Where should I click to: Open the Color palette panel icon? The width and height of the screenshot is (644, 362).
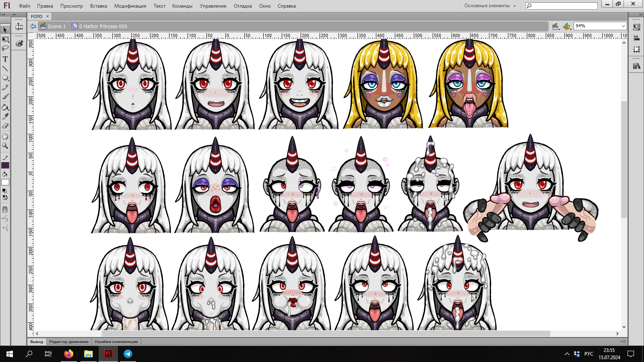[19, 43]
